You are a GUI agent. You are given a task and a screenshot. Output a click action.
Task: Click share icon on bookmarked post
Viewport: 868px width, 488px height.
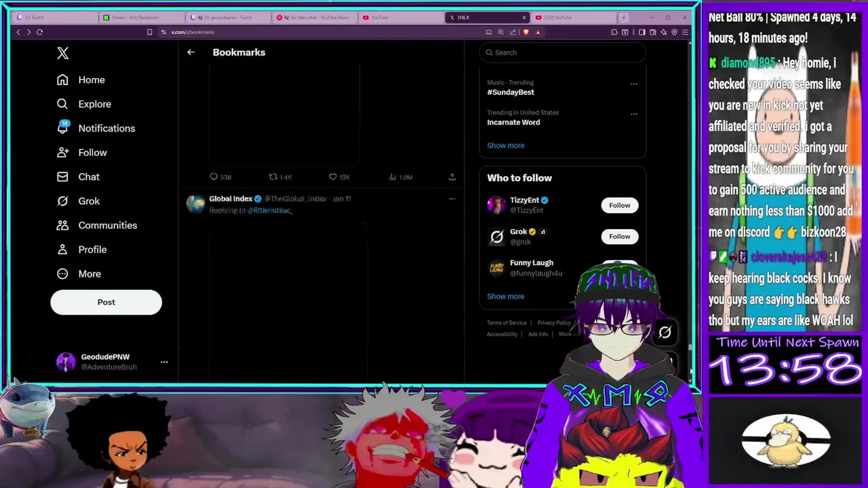click(452, 177)
